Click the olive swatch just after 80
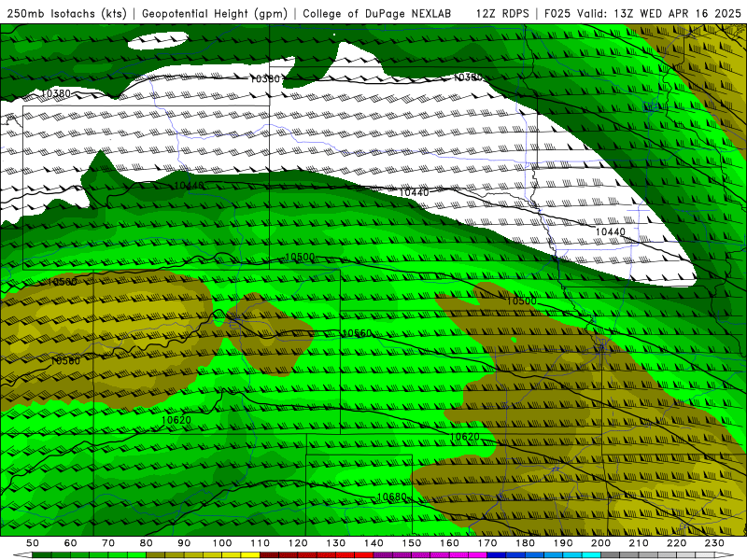The image size is (747, 560). tap(156, 555)
